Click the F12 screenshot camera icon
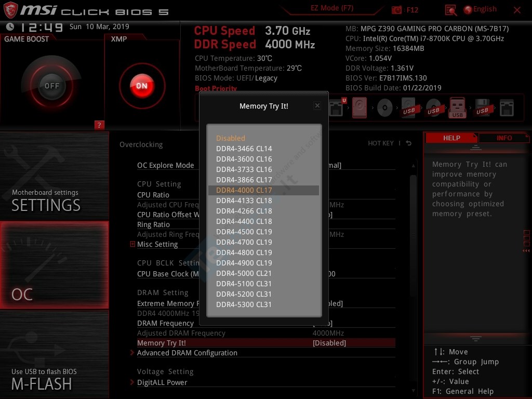The image size is (532, 399). tap(397, 10)
